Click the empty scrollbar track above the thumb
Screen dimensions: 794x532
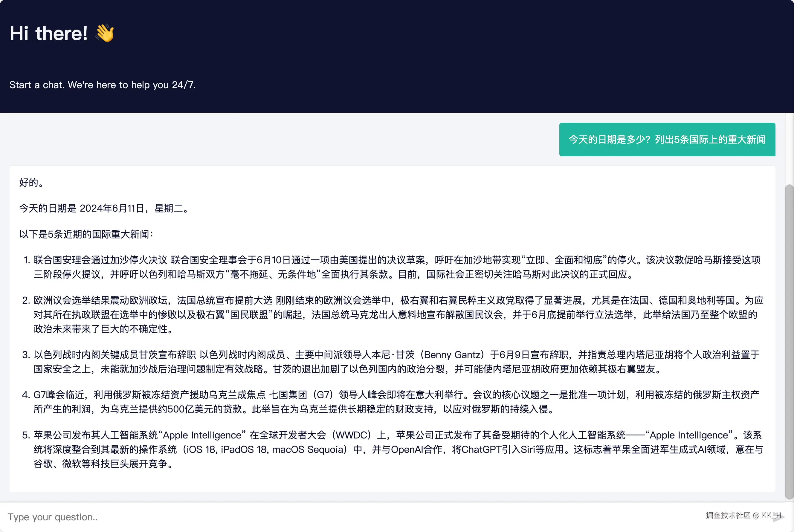click(x=789, y=149)
